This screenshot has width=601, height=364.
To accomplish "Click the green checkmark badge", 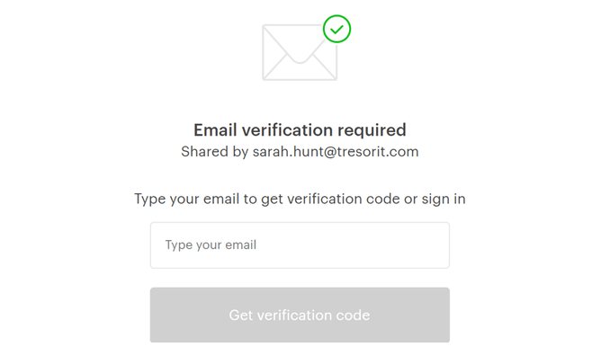I will coord(336,30).
